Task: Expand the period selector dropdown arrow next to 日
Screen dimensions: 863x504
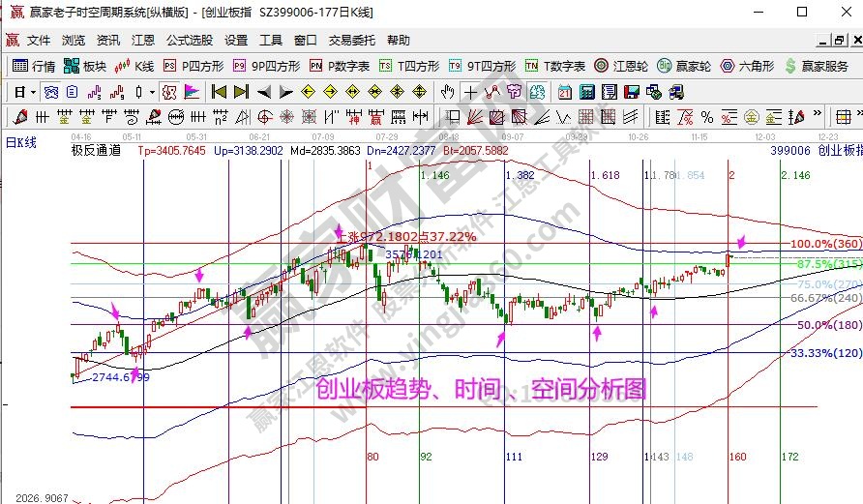Action: pyautogui.click(x=33, y=92)
